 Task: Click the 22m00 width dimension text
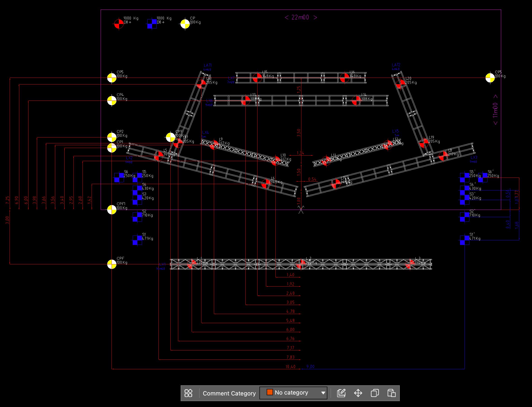point(300,17)
